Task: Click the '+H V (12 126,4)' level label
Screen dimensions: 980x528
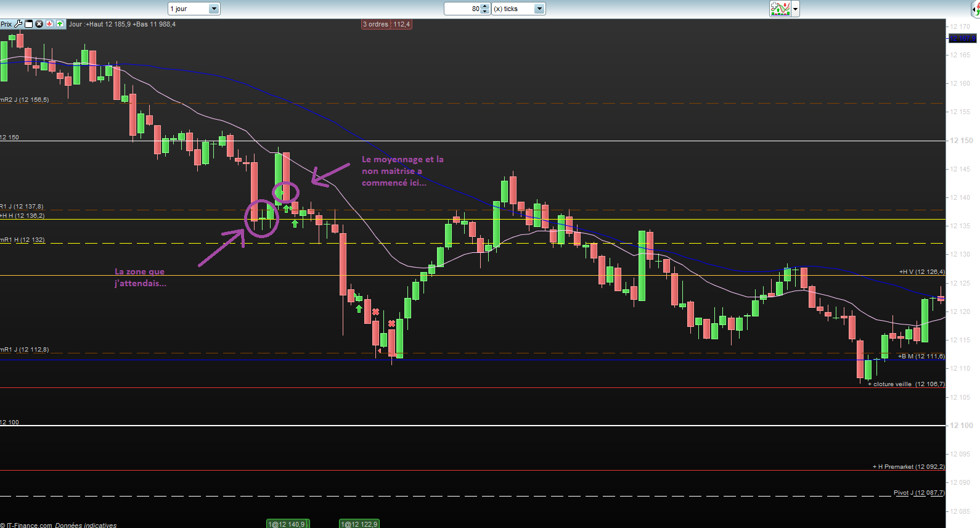Action: pyautogui.click(x=921, y=271)
